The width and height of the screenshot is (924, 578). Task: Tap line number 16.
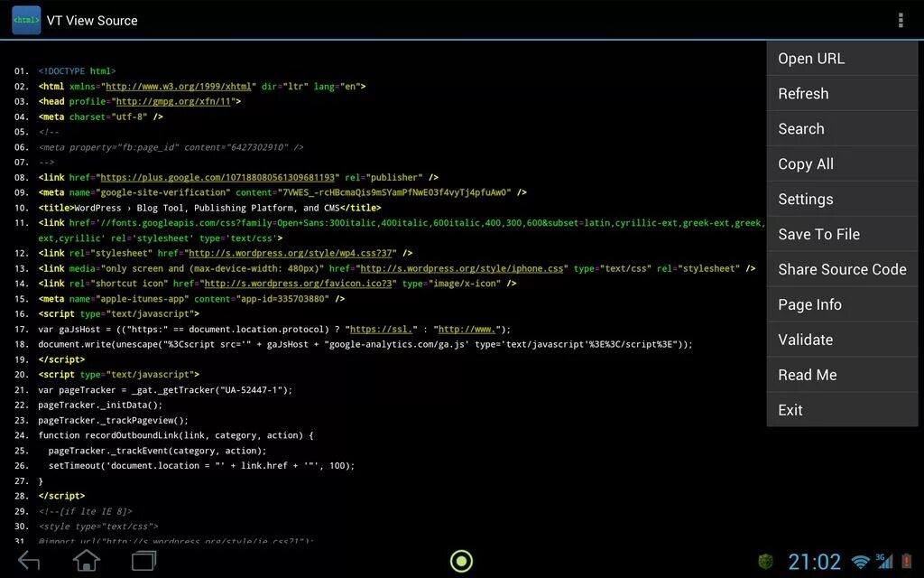pyautogui.click(x=22, y=314)
